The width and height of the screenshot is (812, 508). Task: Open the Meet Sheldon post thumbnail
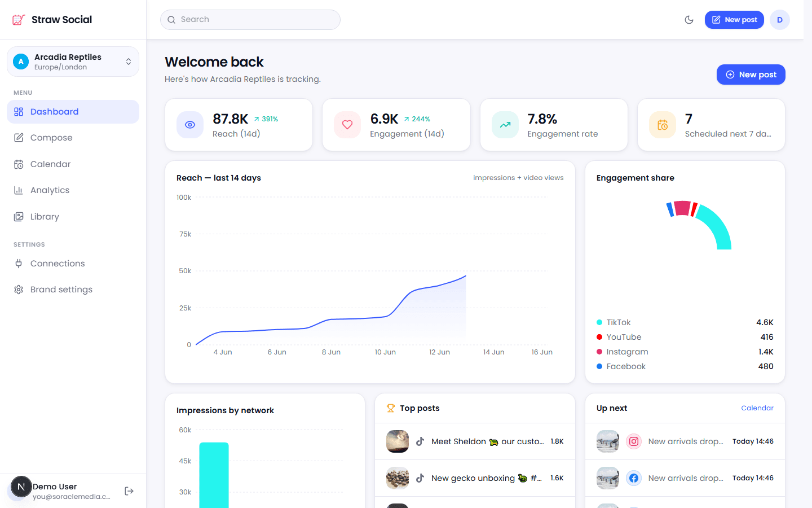(x=398, y=441)
